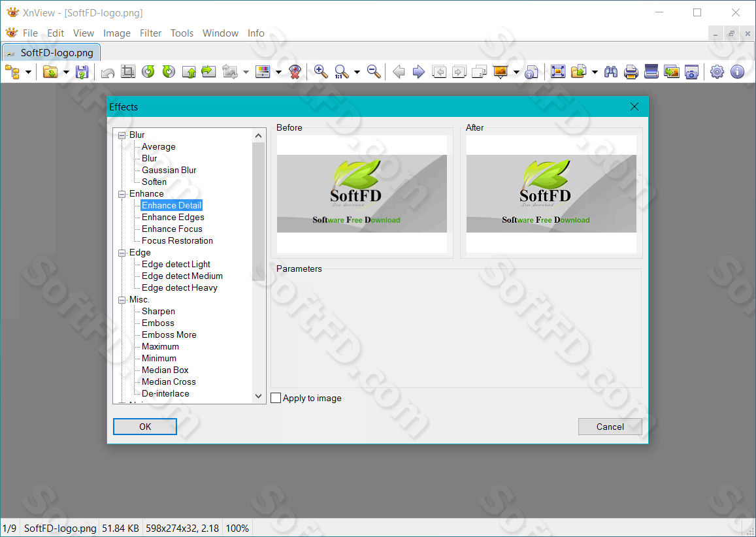Open the adjust colors icon

click(263, 72)
